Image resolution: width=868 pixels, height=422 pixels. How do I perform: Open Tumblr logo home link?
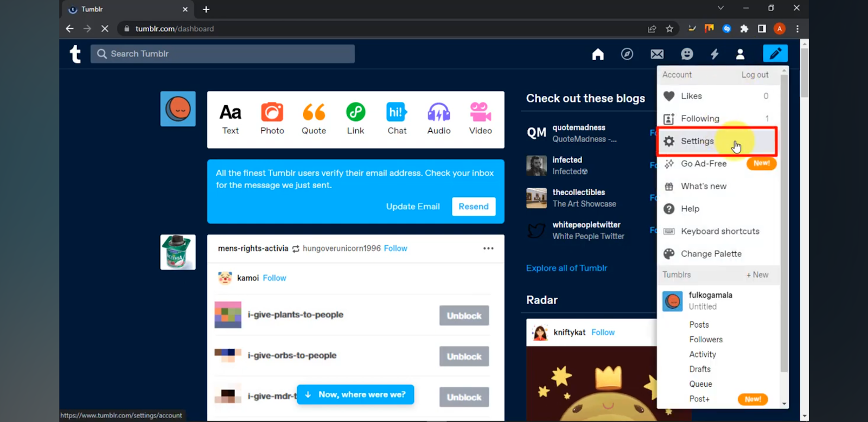pyautogui.click(x=75, y=54)
